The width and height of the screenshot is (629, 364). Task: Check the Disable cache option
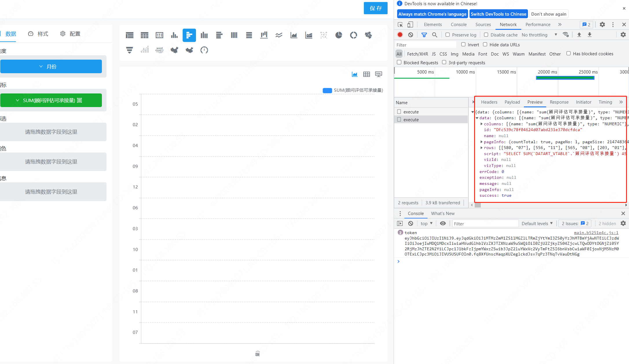click(x=486, y=35)
